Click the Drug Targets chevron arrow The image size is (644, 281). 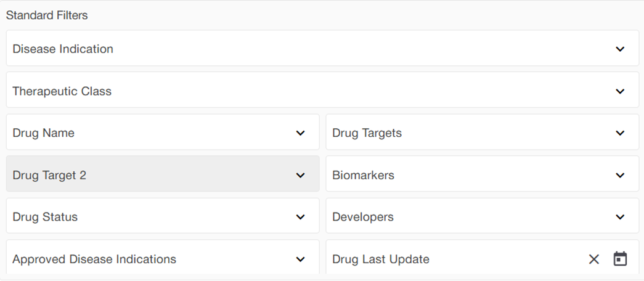point(620,133)
